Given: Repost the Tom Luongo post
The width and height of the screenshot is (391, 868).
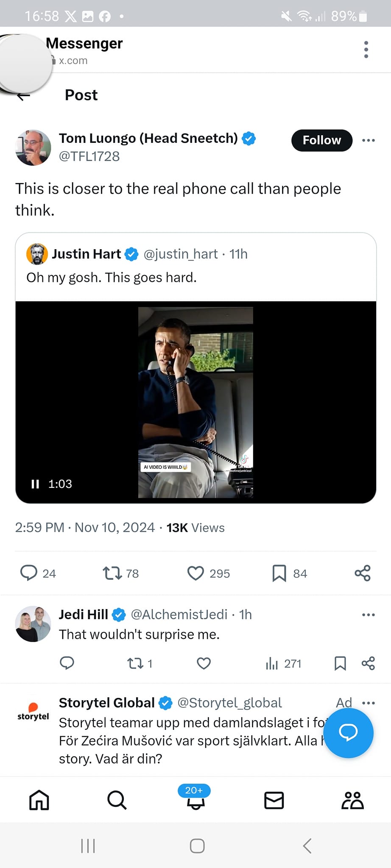Looking at the screenshot, I should tap(112, 573).
